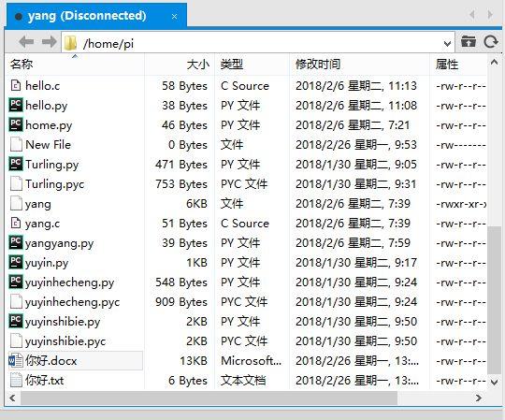The image size is (505, 420).
Task: Click the yuyinshibie.py PyCharm icon
Action: 16,321
